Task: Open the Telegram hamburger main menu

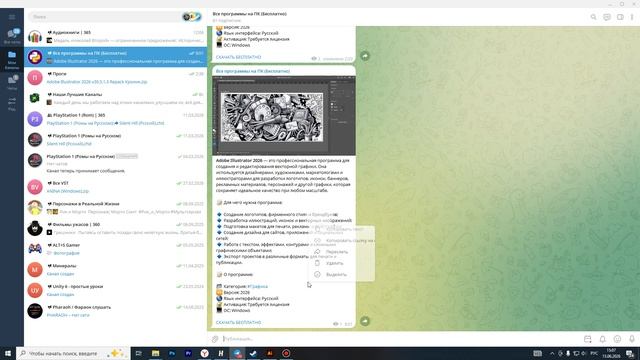Action: coord(12,17)
